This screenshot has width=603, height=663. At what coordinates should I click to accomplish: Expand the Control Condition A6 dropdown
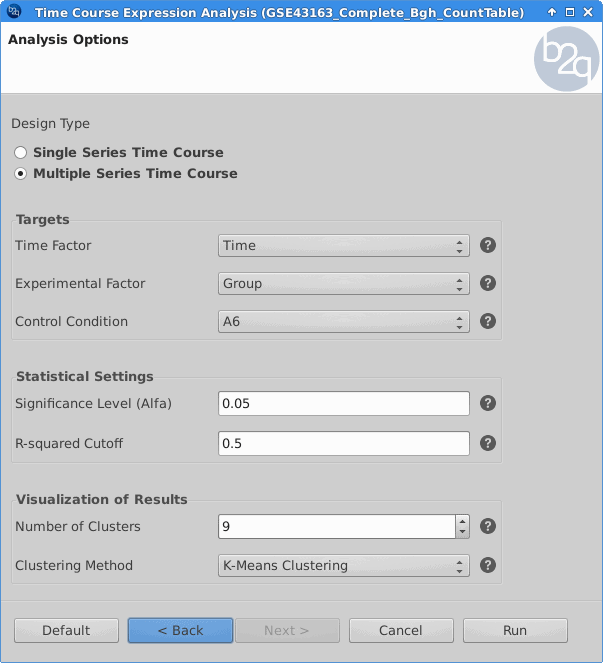coord(344,321)
